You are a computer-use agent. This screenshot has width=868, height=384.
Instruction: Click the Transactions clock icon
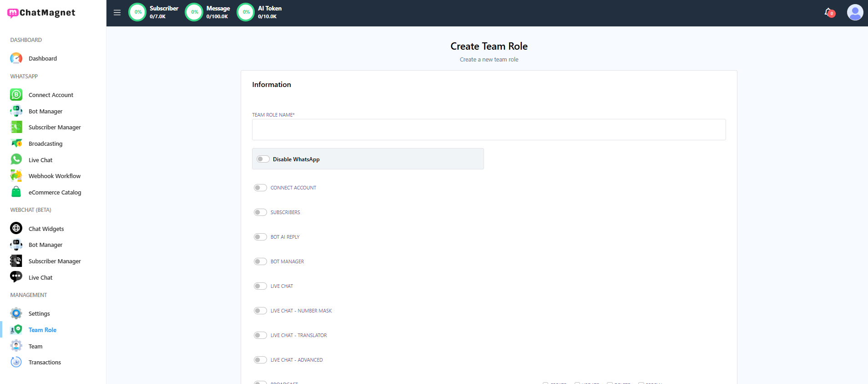tap(16, 362)
